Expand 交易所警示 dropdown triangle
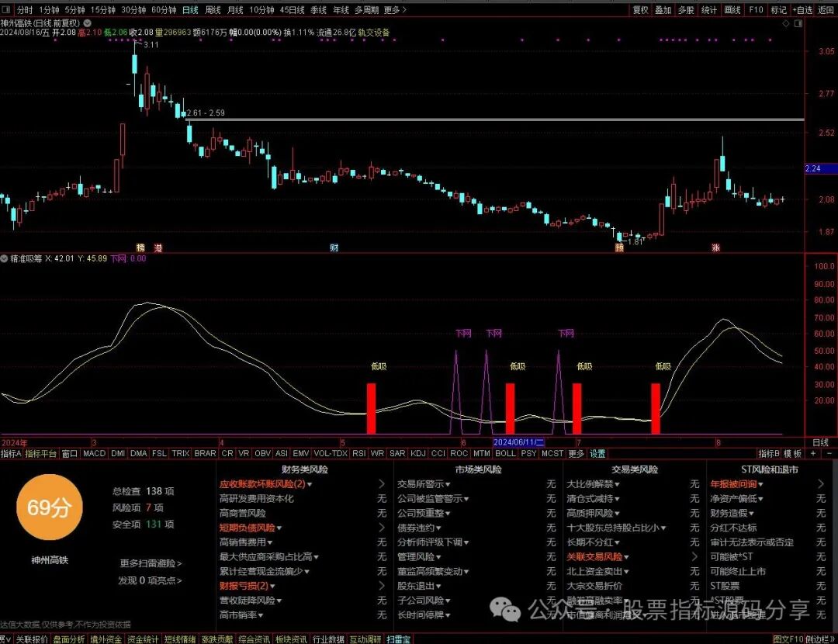The image size is (838, 644). pos(448,485)
